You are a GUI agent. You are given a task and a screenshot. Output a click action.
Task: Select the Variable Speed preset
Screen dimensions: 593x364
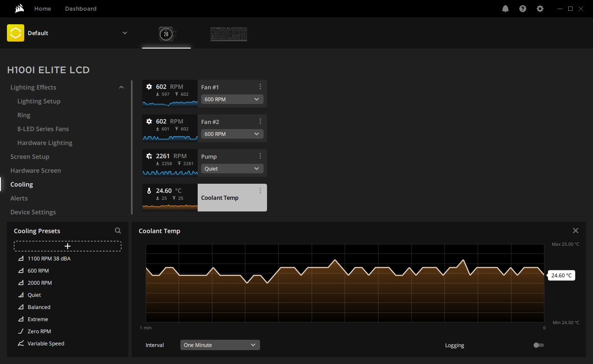tap(46, 343)
